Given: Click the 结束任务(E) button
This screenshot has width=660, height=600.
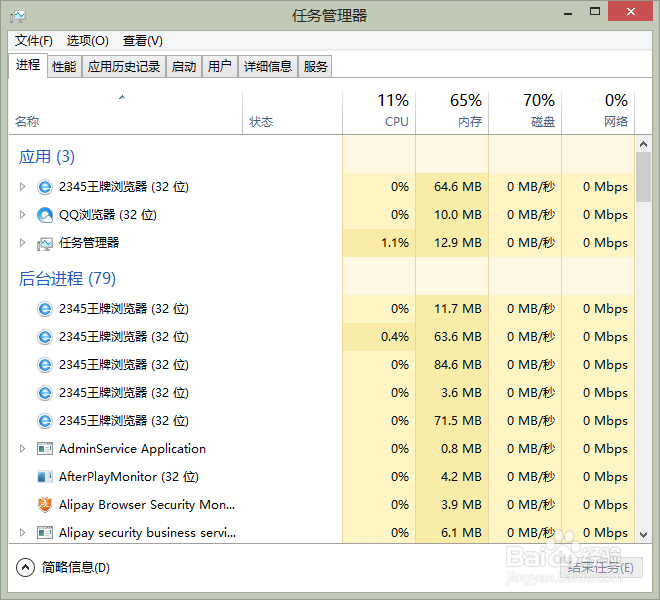Looking at the screenshot, I should pyautogui.click(x=601, y=568).
